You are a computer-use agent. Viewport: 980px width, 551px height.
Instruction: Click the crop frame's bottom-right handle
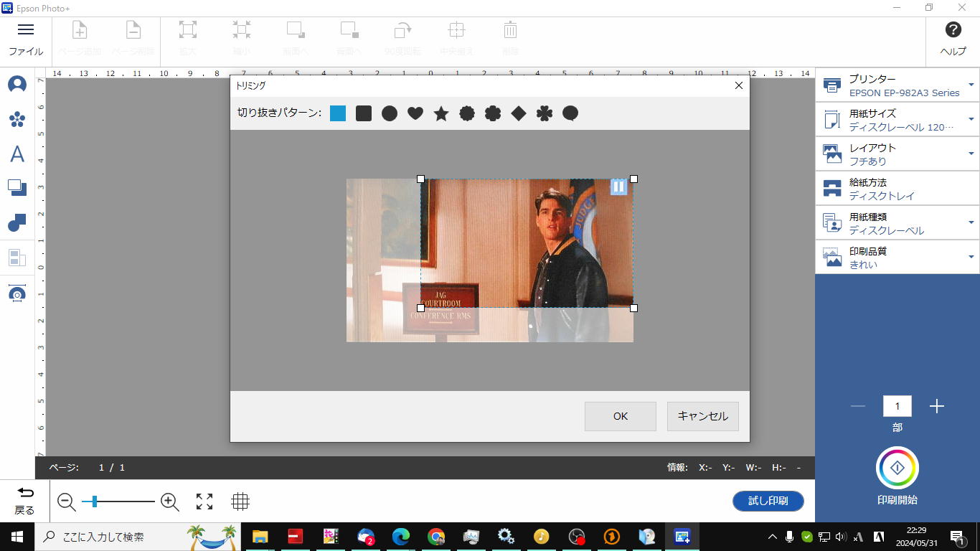pos(633,309)
